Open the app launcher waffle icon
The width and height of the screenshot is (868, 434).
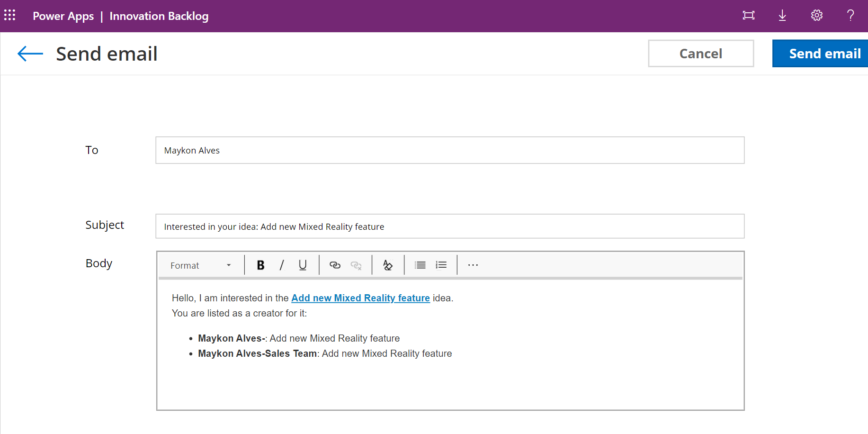pos(9,15)
